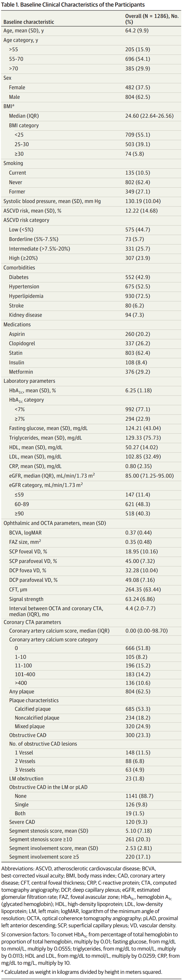The image size is (182, 980).
Task: Select the Laboratory parameters section heading
Action: click(29, 381)
